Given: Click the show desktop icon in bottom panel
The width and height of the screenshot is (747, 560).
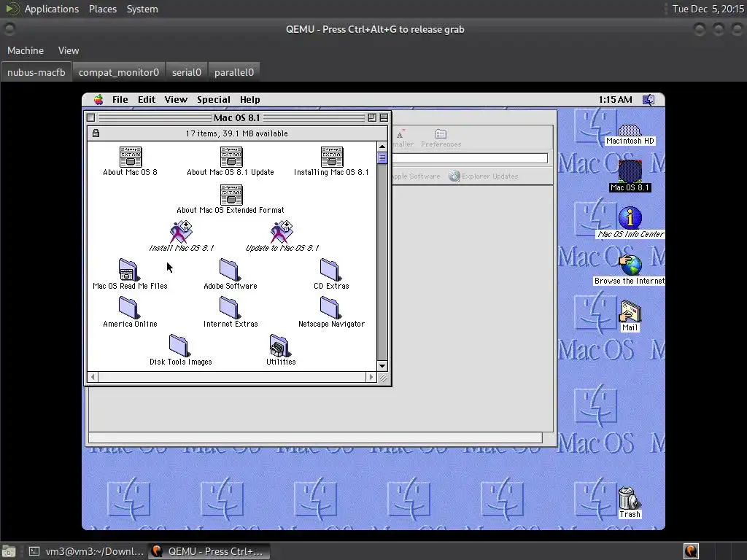Looking at the screenshot, I should click(9, 551).
